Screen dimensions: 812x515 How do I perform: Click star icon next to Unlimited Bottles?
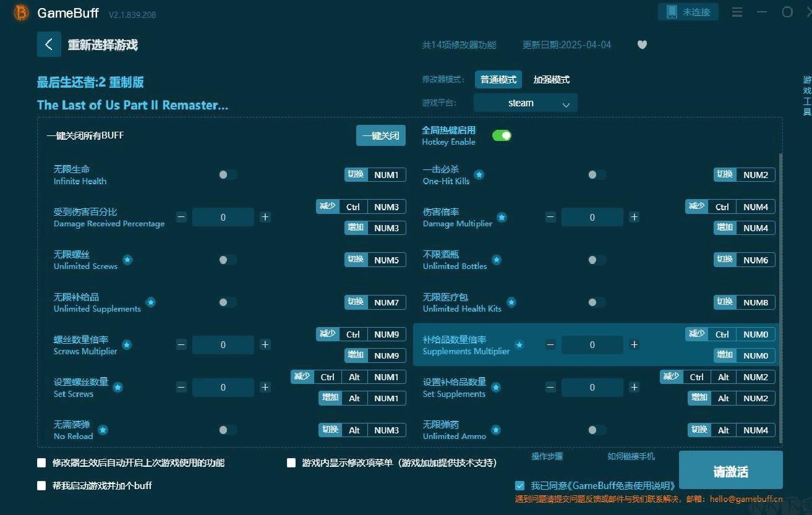[496, 260]
